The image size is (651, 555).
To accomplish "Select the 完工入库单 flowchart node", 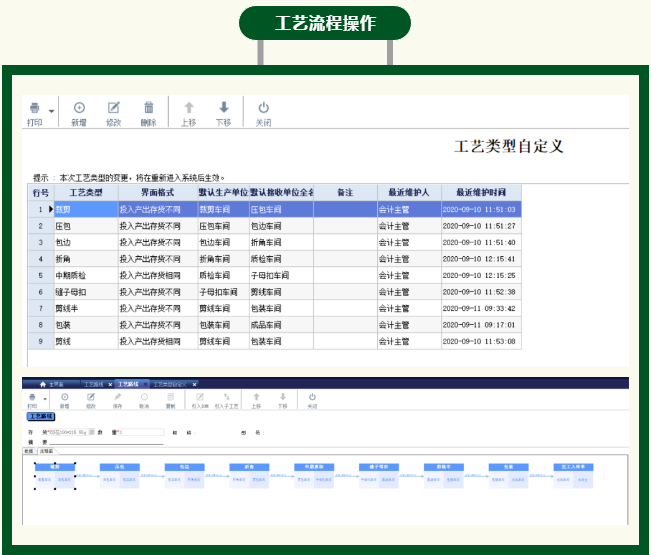I will 573,475.
